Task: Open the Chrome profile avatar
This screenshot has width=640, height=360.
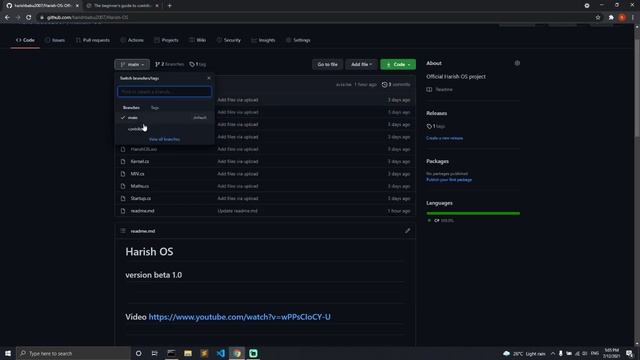Action: (x=622, y=18)
